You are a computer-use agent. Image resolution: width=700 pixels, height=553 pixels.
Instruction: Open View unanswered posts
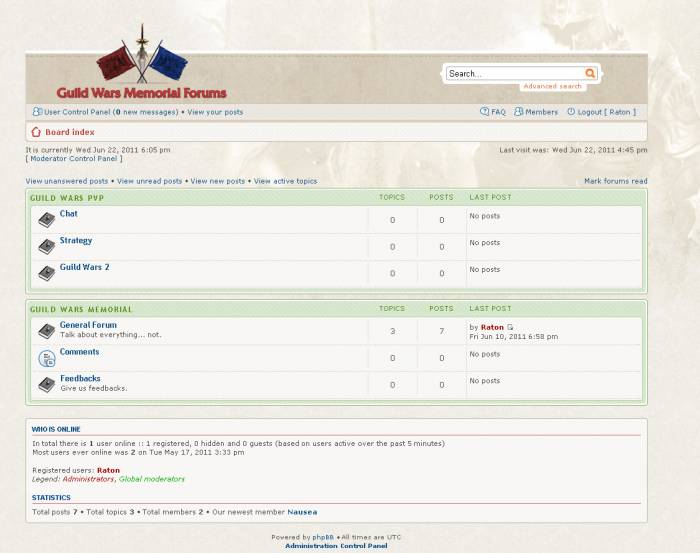point(67,181)
